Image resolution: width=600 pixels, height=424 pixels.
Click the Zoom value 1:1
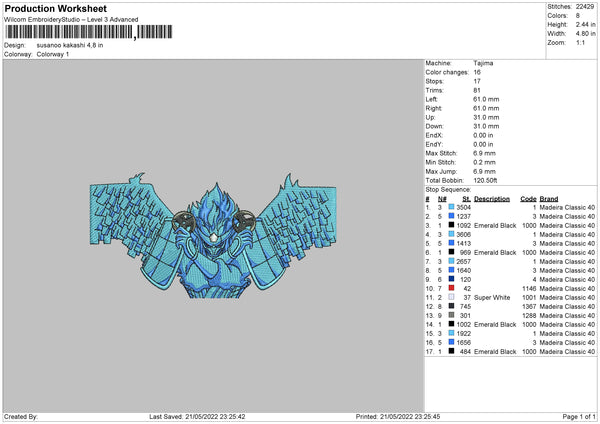tap(580, 43)
